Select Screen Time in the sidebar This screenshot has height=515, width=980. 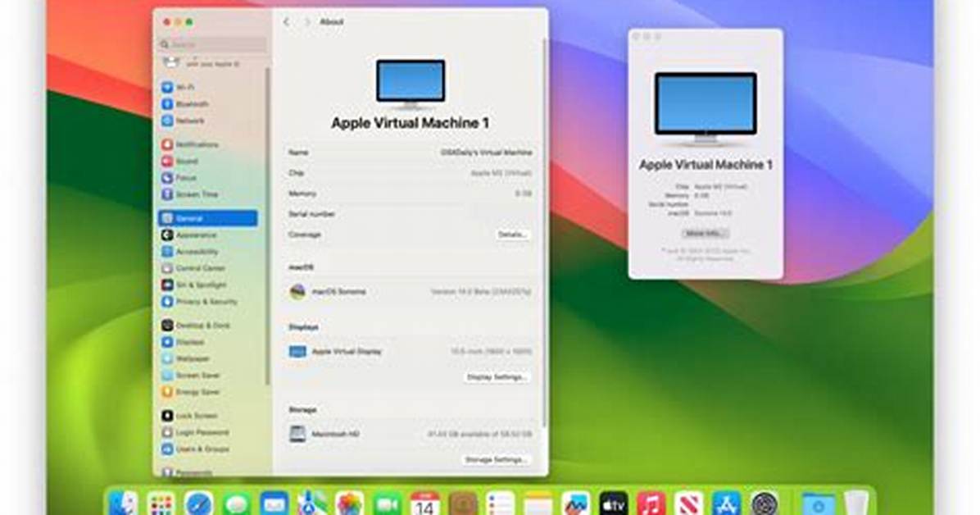click(x=190, y=194)
